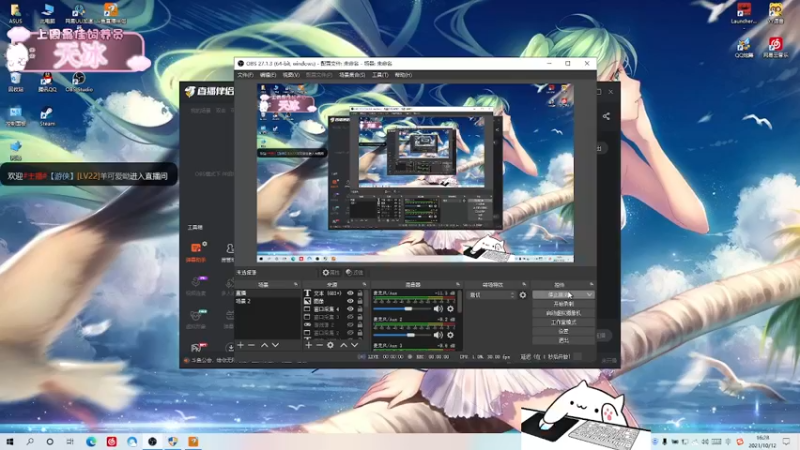Open the 腾讯QQ desktop shortcut
Viewport: 800px width, 450px height.
[x=47, y=82]
